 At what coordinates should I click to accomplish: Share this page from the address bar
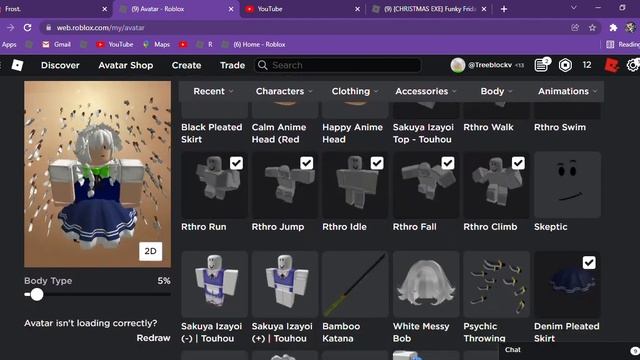click(x=575, y=28)
